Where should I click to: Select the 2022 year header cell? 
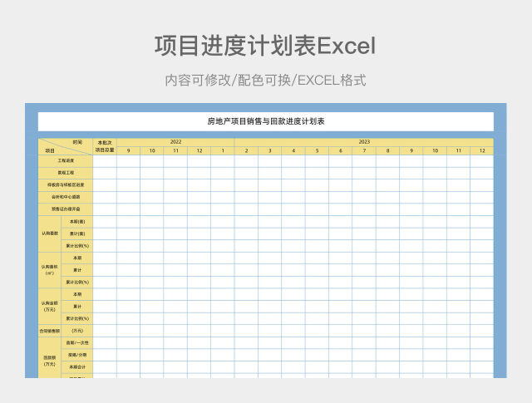(x=175, y=142)
